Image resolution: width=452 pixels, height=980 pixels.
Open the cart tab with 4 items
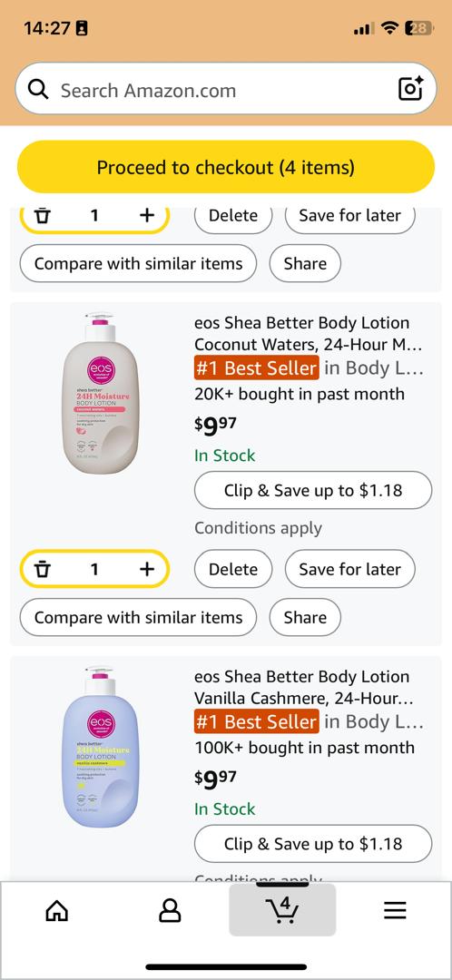(x=282, y=909)
